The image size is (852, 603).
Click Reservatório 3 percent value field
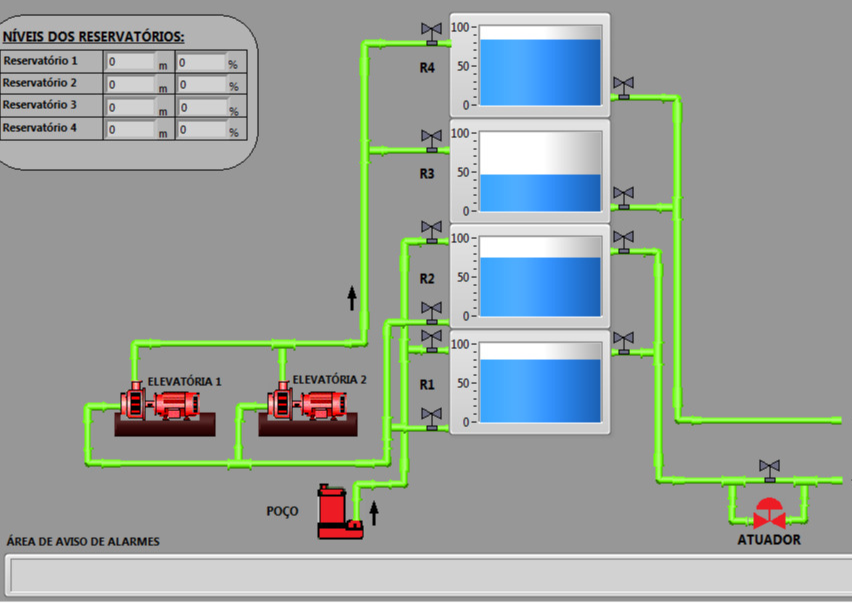[x=202, y=107]
